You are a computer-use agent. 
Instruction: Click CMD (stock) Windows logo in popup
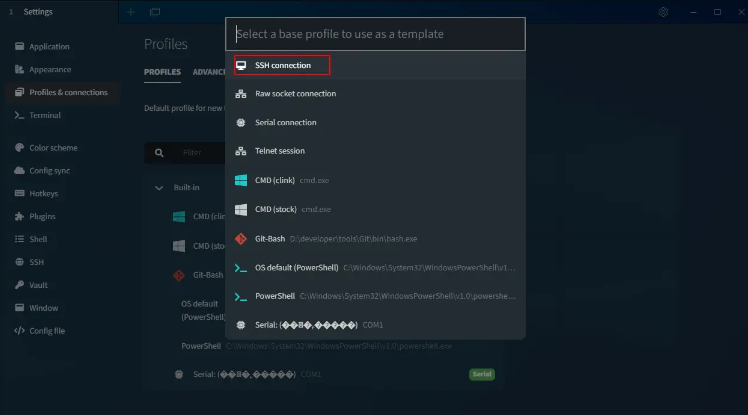(x=241, y=209)
